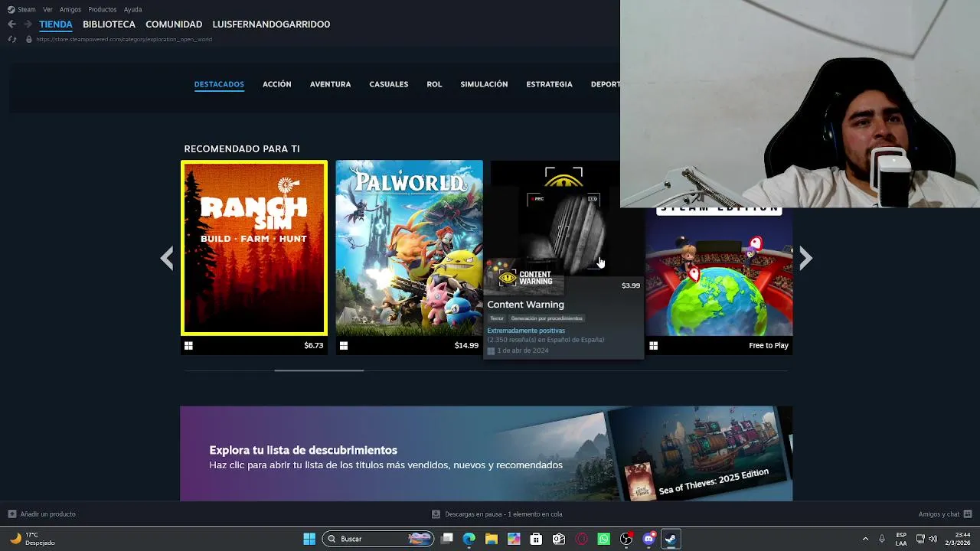Select the AVENTURA category tab
The height and width of the screenshot is (551, 980).
pyautogui.click(x=330, y=84)
